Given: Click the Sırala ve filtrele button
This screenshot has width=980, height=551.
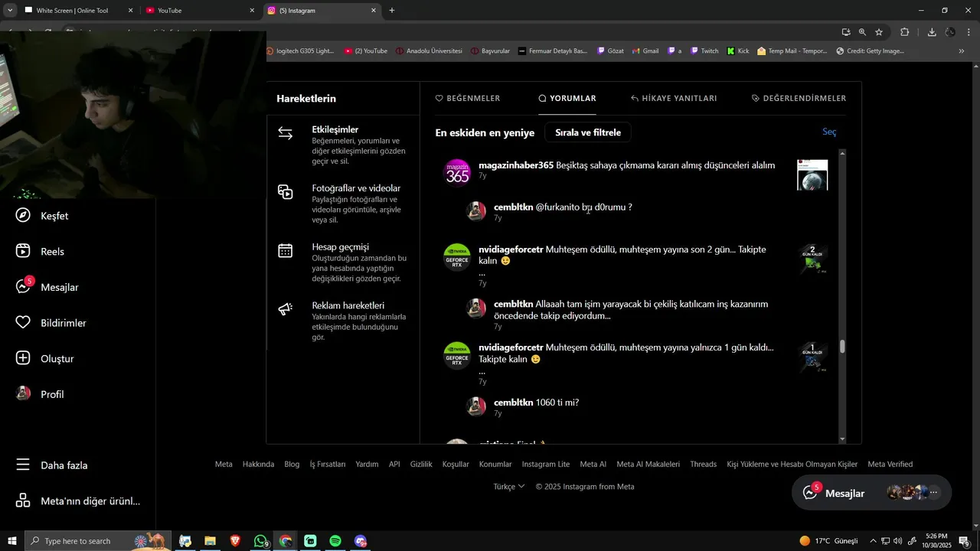Looking at the screenshot, I should click(x=588, y=132).
